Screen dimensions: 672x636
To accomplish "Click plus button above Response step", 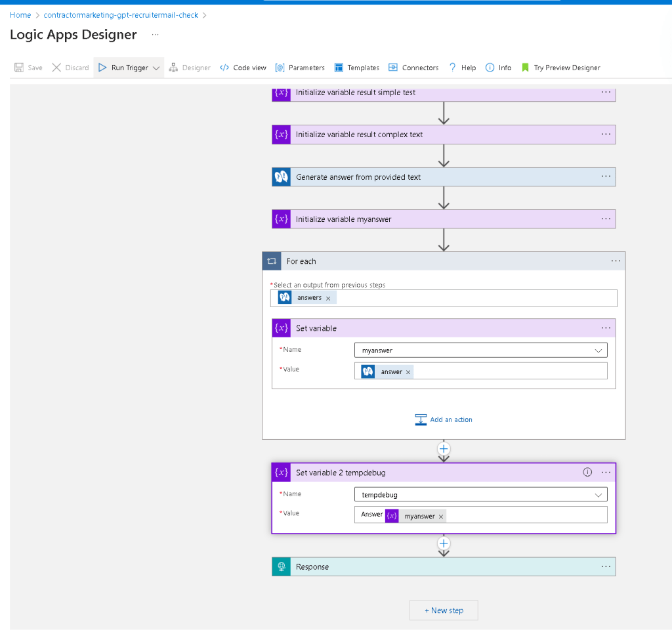I will 444,543.
